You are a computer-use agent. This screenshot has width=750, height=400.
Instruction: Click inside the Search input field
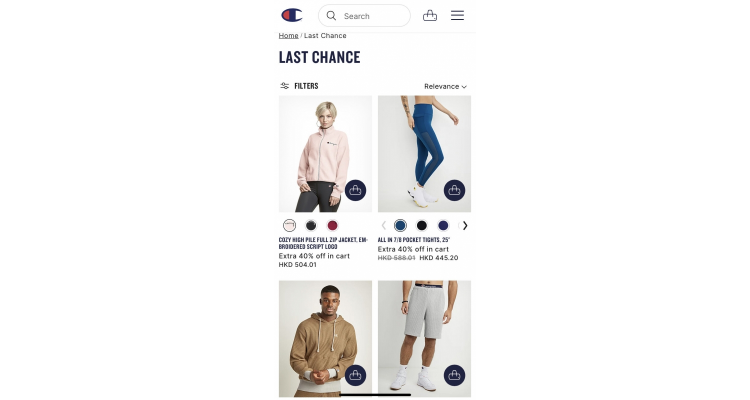click(364, 16)
